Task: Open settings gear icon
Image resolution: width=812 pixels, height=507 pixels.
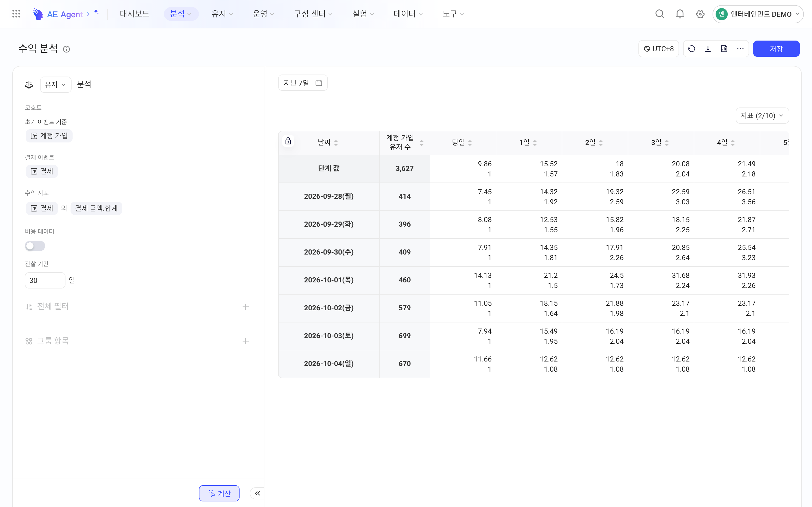Action: pos(700,14)
